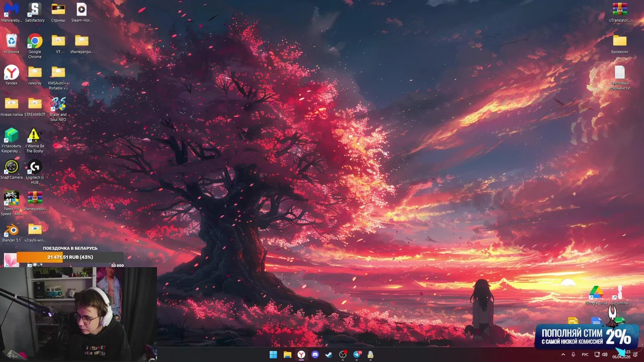Viewport: 644px width, 362px height.
Task: Open the Новая папка folder
Action: (x=11, y=107)
